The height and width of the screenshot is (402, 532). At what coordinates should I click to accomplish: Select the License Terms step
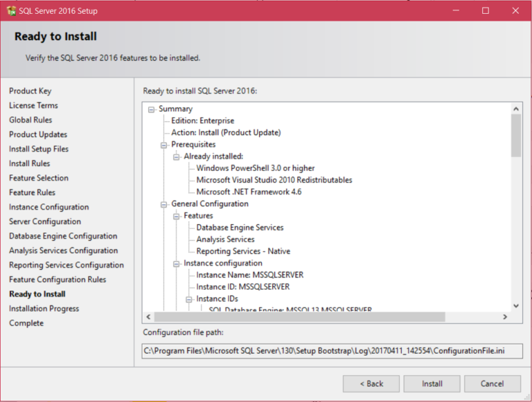point(33,105)
